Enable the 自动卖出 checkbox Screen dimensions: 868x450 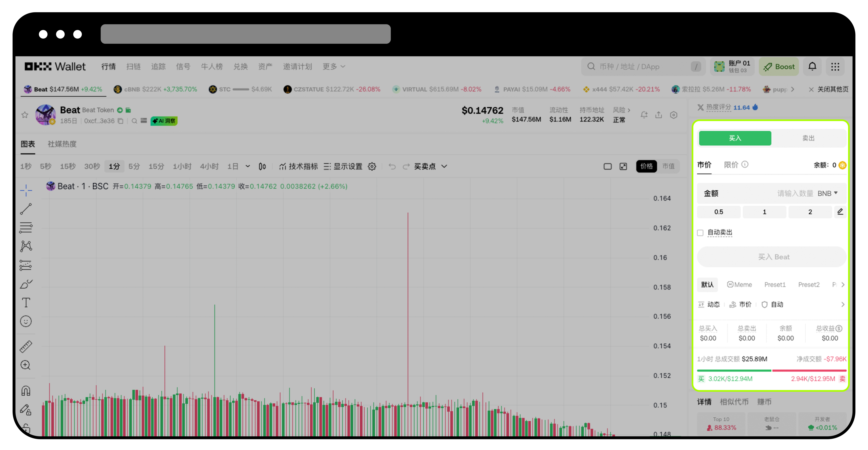click(x=700, y=233)
